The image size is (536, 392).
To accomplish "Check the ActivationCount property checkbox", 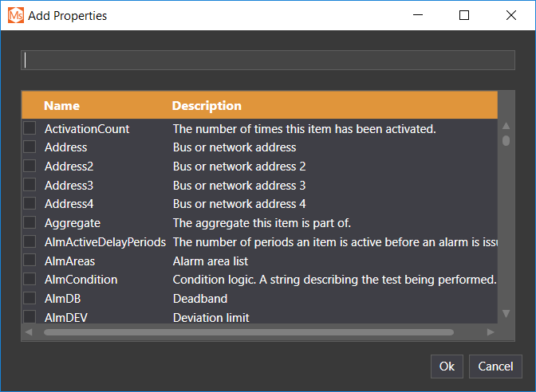I will pos(30,128).
